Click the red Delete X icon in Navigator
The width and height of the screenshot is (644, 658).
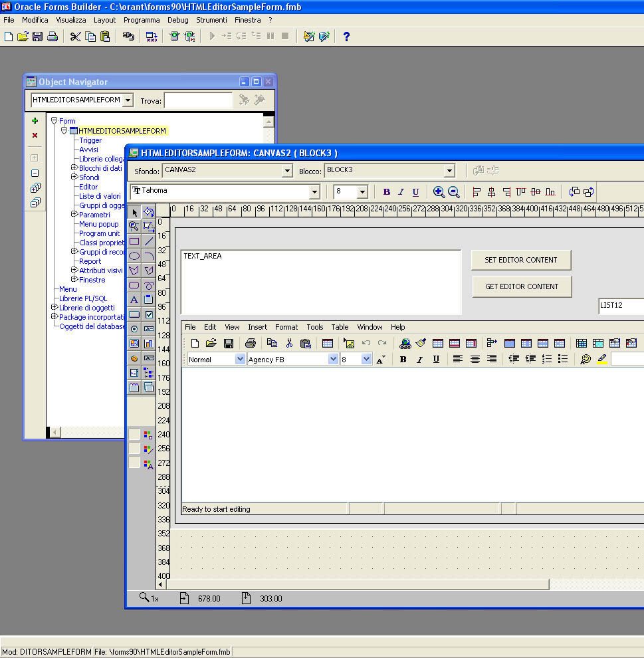point(35,135)
